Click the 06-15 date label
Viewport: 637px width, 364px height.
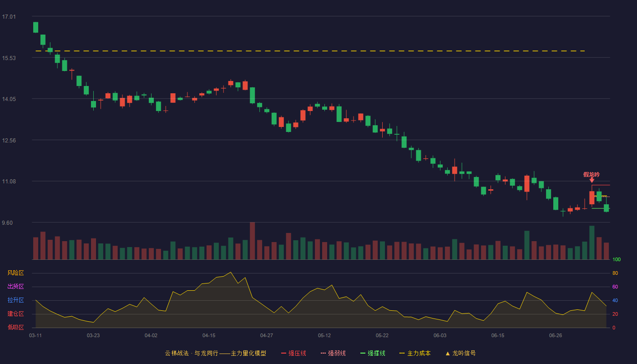498,335
